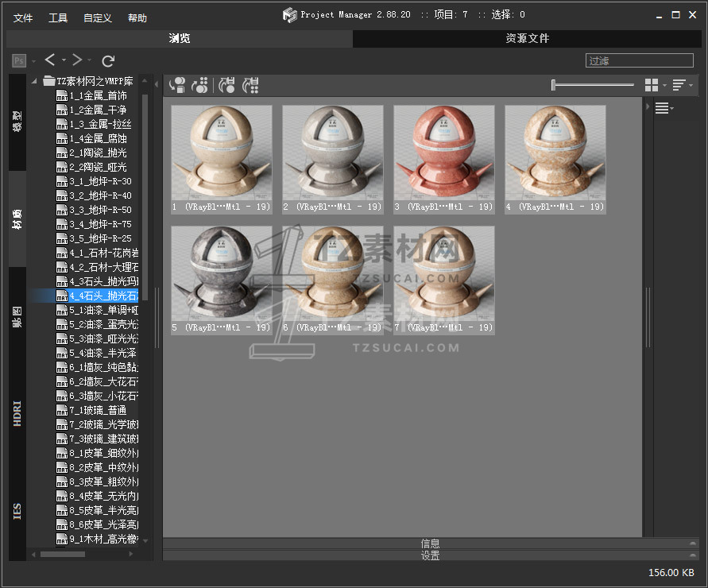Image resolution: width=708 pixels, height=588 pixels.
Task: Click the third material library toolbar icon
Action: tap(226, 85)
